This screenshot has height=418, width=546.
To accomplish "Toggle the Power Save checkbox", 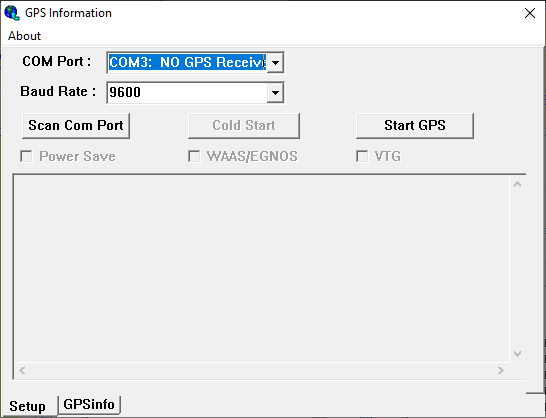I will pyautogui.click(x=26, y=156).
